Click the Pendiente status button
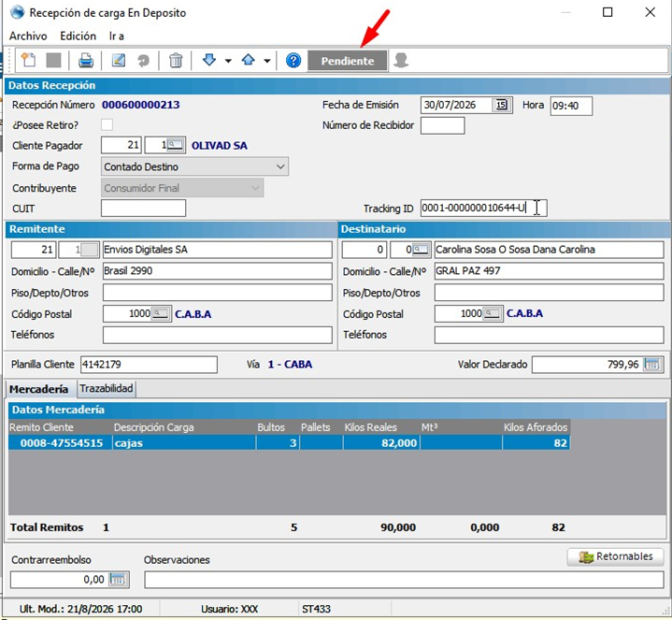 pos(348,61)
